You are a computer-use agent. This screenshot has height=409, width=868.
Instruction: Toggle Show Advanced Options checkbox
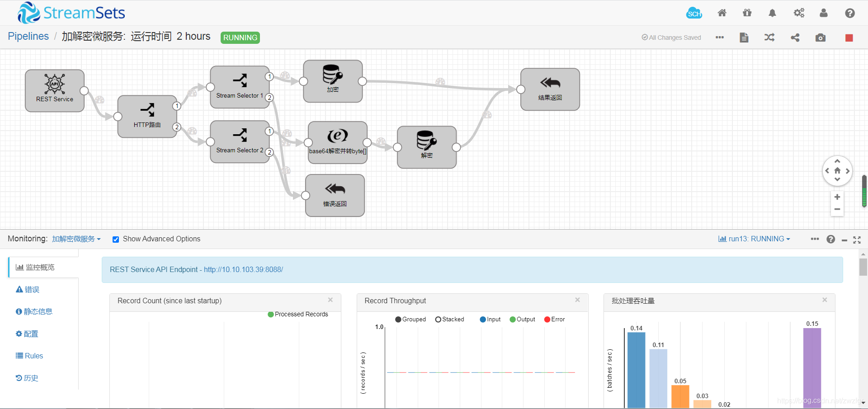point(116,240)
